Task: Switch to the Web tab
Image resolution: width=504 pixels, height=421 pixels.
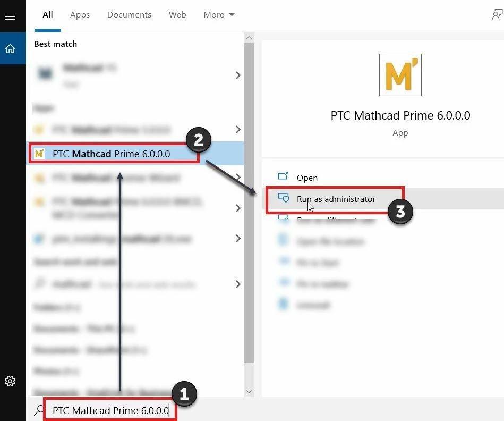Action: tap(177, 15)
